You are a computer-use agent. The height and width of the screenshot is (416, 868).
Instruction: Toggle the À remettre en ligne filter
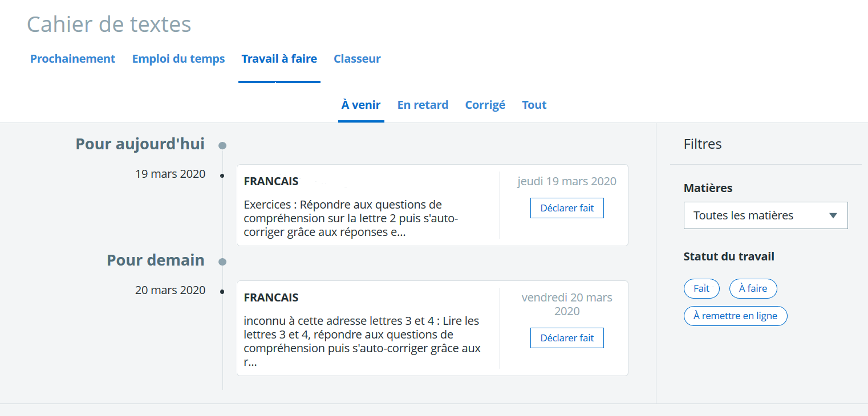[735, 316]
